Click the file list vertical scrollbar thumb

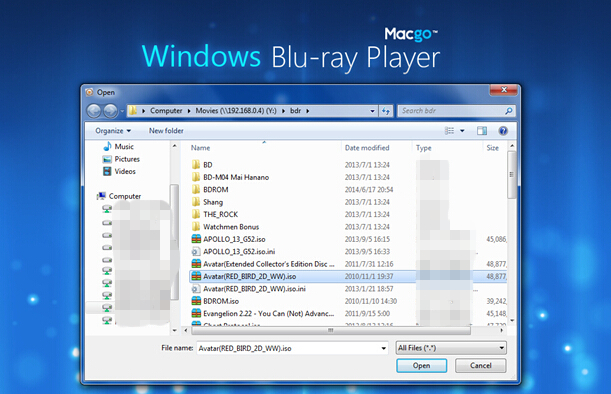[x=512, y=175]
